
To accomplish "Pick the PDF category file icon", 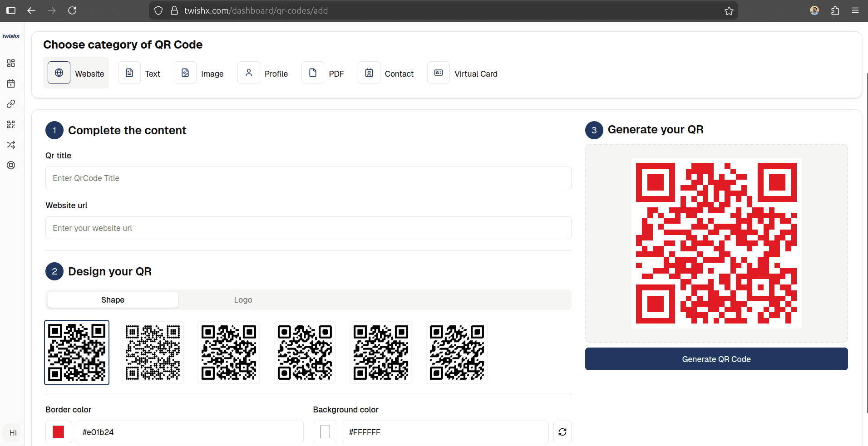I will pos(313,73).
